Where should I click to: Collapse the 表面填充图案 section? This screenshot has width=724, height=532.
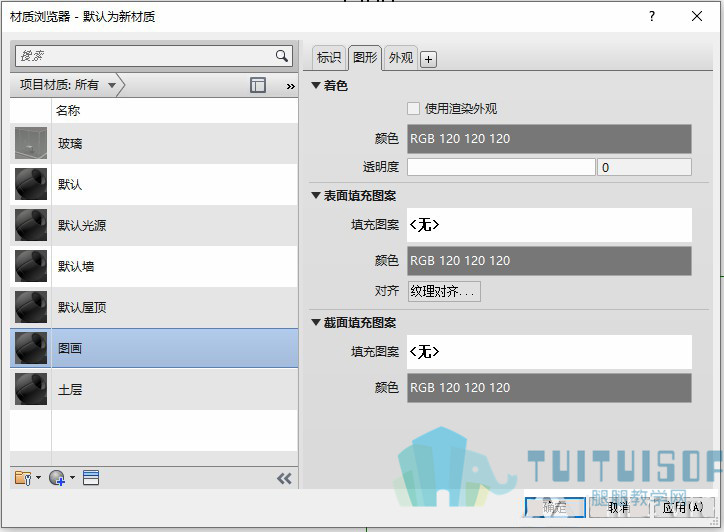click(316, 195)
